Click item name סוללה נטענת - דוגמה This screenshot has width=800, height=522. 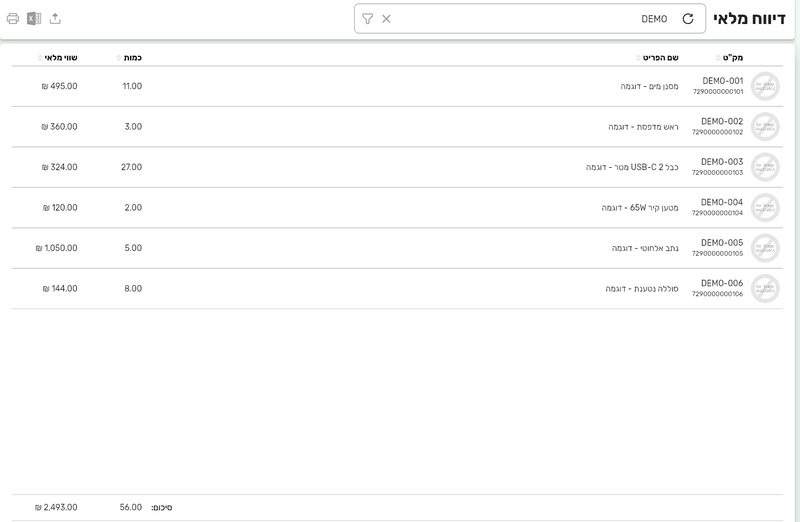point(642,288)
